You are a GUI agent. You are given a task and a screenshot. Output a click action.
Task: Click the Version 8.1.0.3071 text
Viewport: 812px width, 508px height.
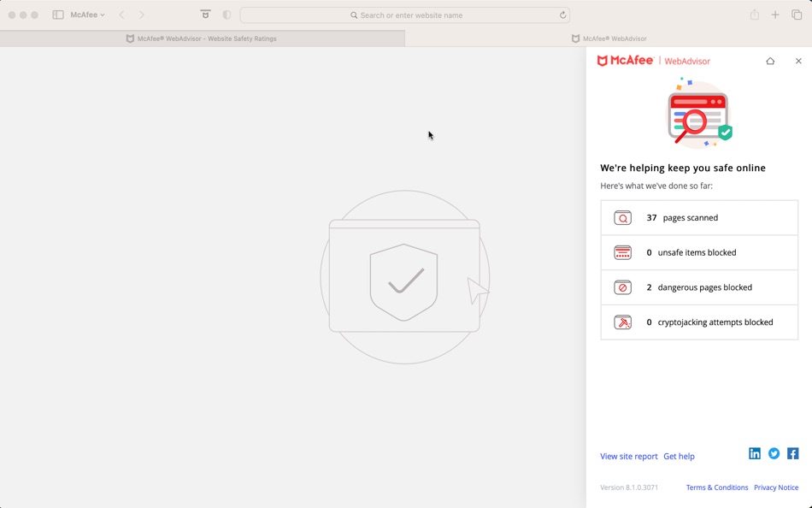click(x=629, y=487)
